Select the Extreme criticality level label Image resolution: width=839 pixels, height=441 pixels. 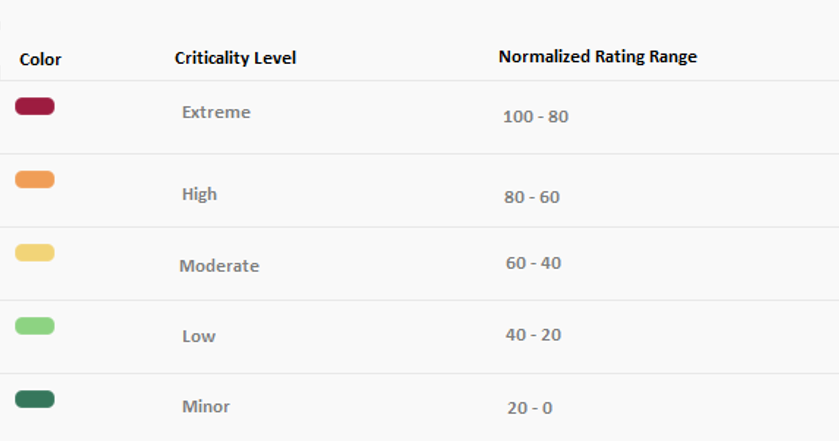click(x=216, y=113)
